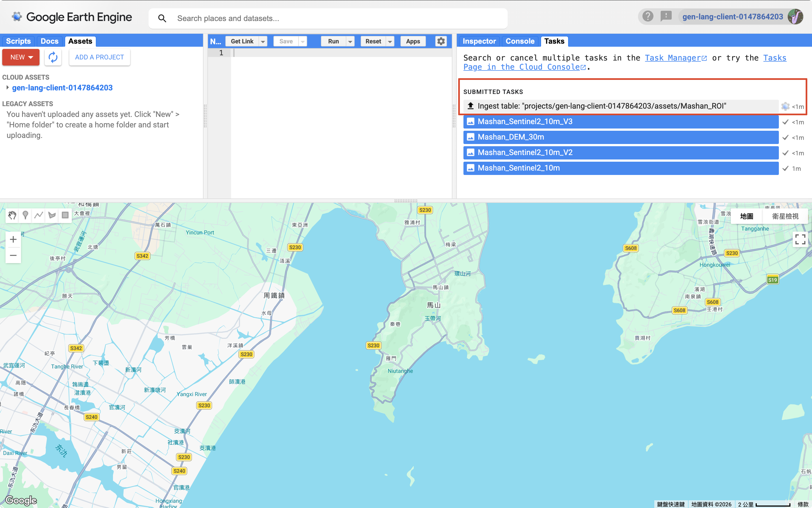Select the draw line tool

pyautogui.click(x=39, y=215)
